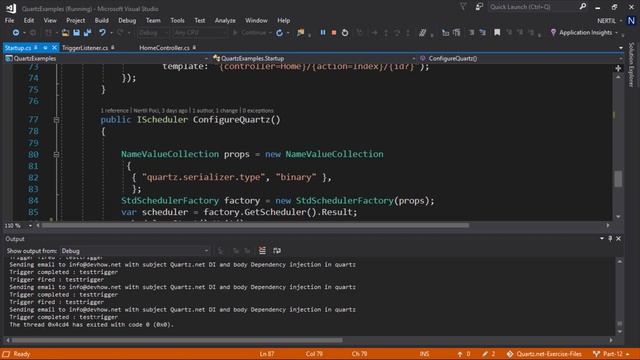The height and width of the screenshot is (360, 640).
Task: Open the Edit menu
Action: [x=29, y=20]
